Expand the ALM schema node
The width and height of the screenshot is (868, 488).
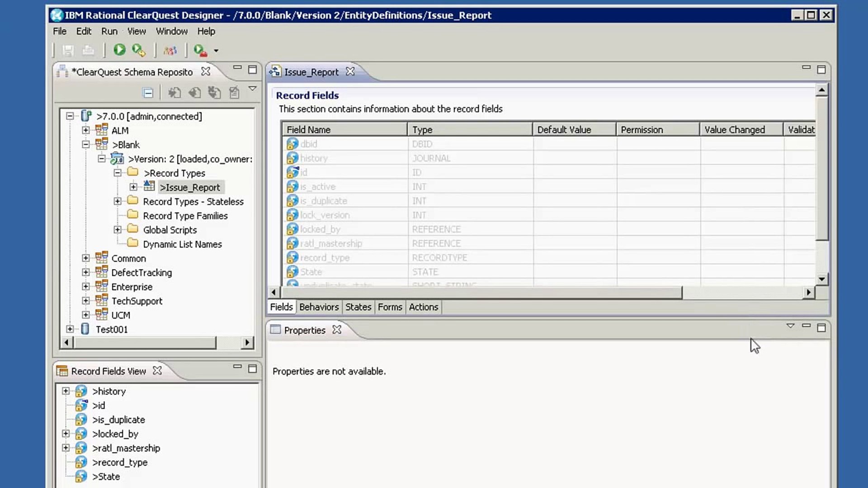point(85,130)
